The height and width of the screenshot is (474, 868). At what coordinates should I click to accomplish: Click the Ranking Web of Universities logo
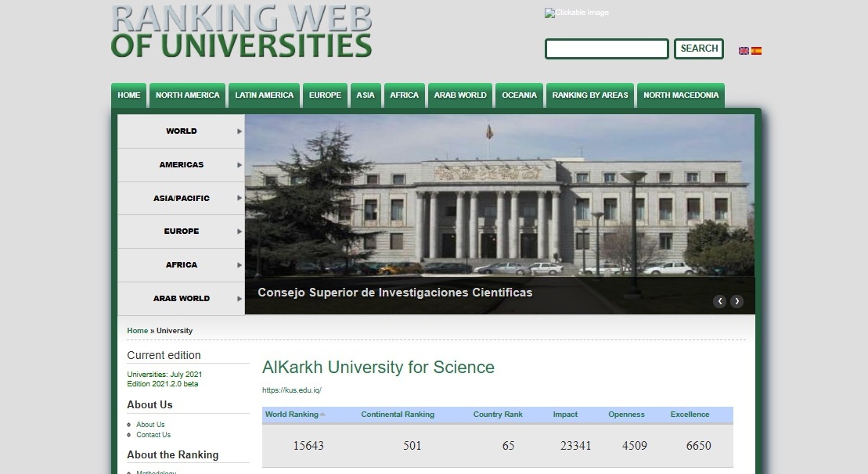pos(241,31)
